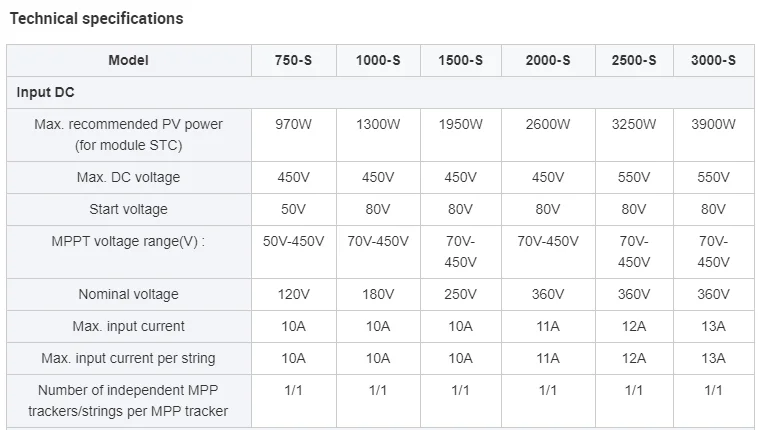The height and width of the screenshot is (430, 758).
Task: Select the "Start voltage" row label
Action: (128, 209)
